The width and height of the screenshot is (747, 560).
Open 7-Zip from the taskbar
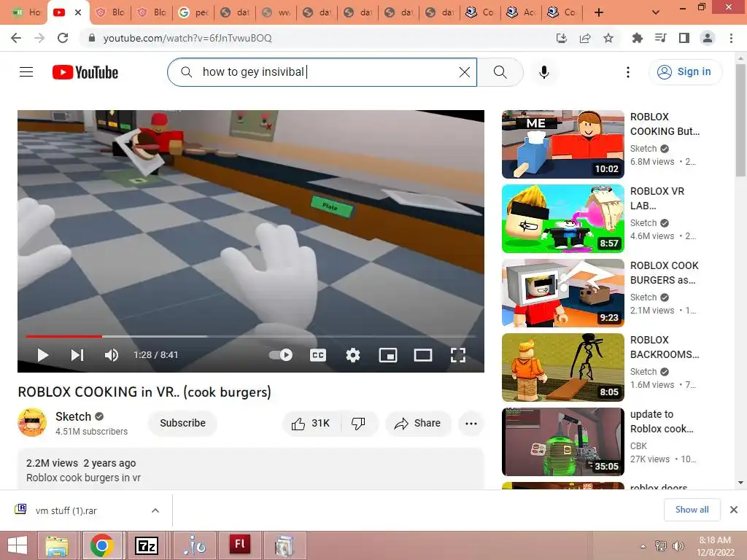[x=147, y=545]
